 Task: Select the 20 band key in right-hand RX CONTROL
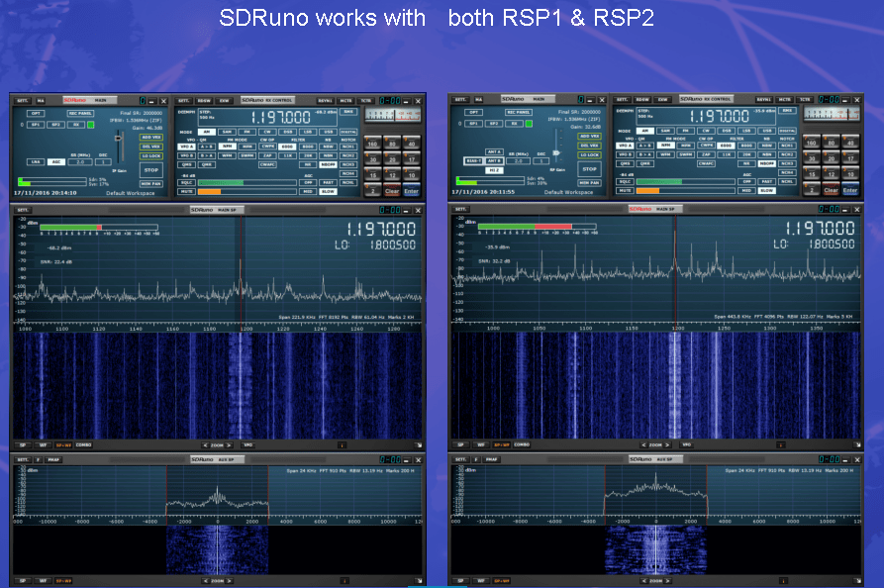click(x=831, y=157)
